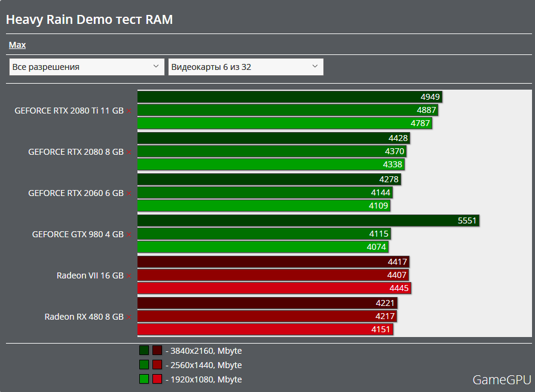This screenshot has width=535, height=392.
Task: Click the 4370 bar for RTX 2080
Action: [x=271, y=151]
